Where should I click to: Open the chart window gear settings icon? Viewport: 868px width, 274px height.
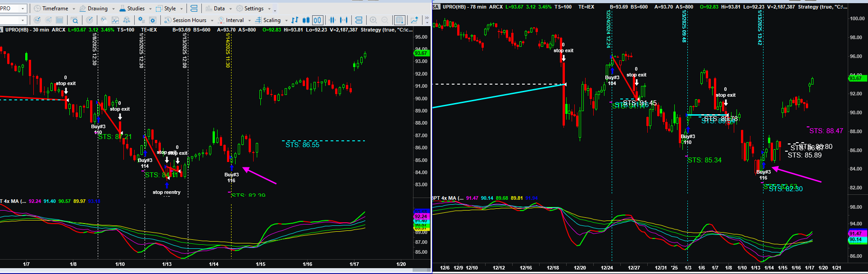point(153,20)
